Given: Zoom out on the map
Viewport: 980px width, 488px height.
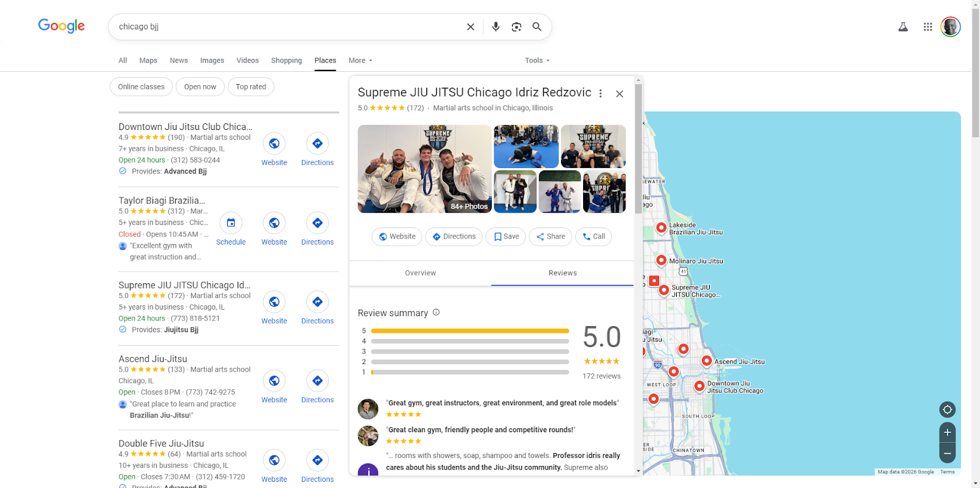Looking at the screenshot, I should (948, 453).
